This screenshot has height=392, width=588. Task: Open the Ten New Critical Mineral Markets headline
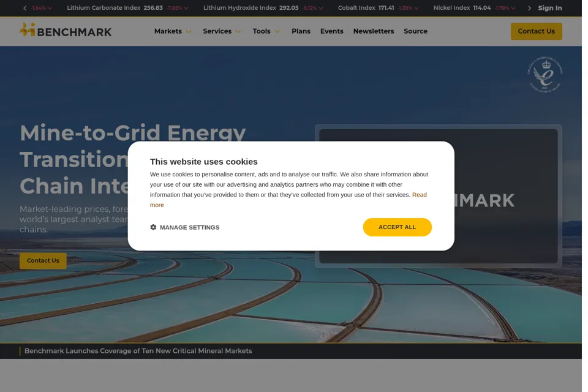pos(138,351)
